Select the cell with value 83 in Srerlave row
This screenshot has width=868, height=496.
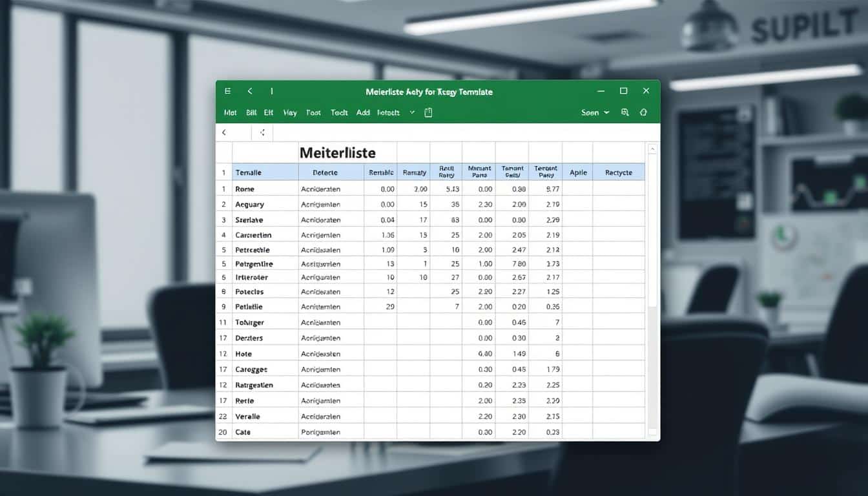point(446,220)
